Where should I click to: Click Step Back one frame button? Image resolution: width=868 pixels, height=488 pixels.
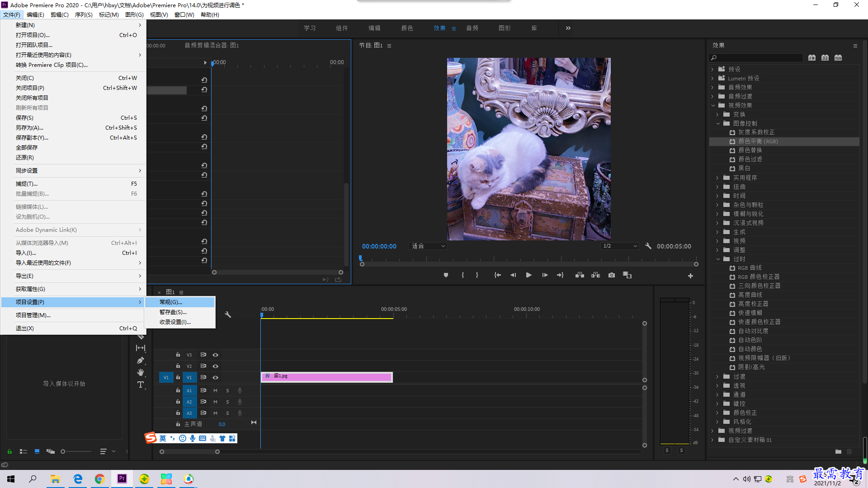(x=513, y=275)
